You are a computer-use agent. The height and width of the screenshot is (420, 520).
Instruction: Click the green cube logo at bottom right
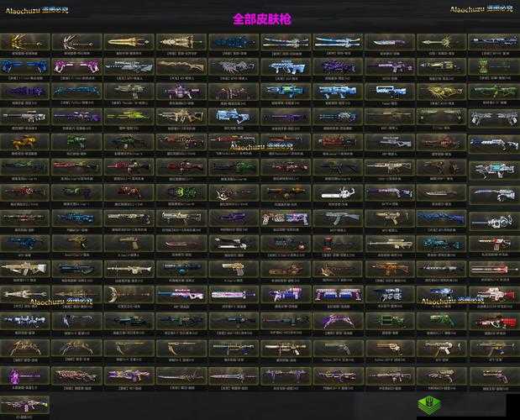pos(430,404)
